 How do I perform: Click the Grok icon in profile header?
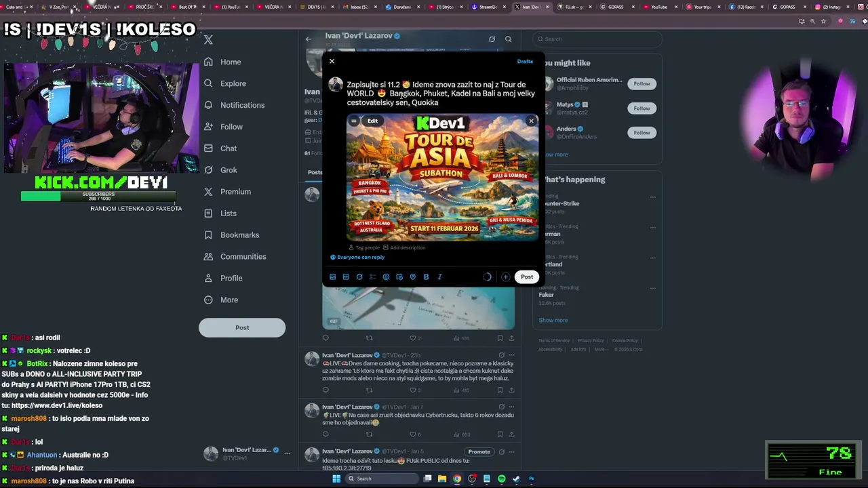click(492, 39)
